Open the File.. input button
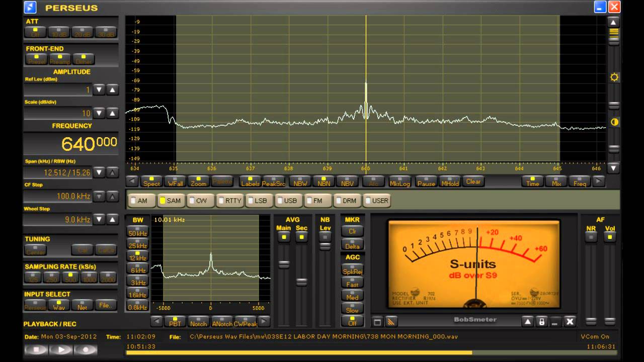 coord(106,305)
